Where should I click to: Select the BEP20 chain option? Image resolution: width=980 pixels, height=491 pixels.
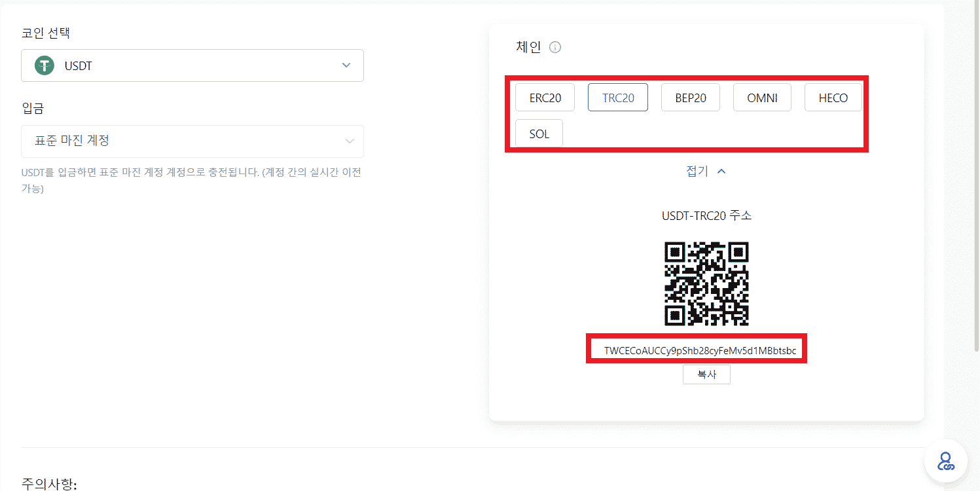click(690, 97)
